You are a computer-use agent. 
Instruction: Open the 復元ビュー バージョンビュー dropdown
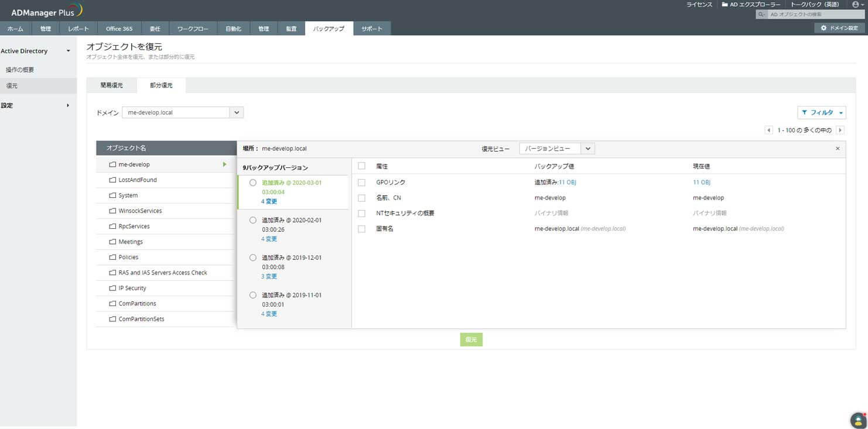pyautogui.click(x=557, y=149)
